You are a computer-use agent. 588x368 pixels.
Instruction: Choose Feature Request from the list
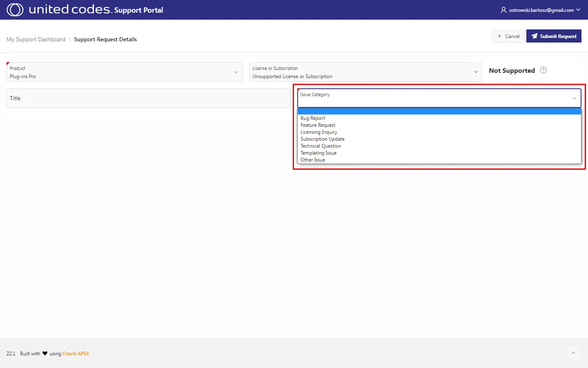(318, 125)
